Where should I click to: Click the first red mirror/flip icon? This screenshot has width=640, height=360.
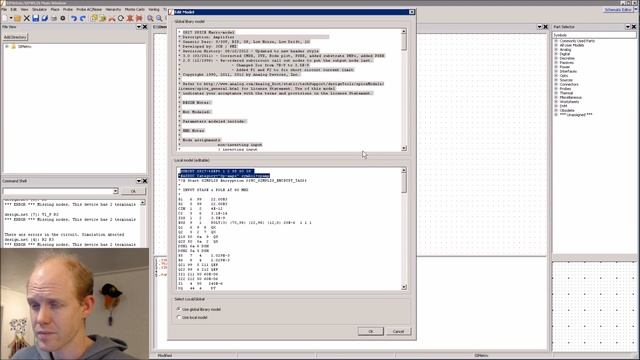click(130, 18)
